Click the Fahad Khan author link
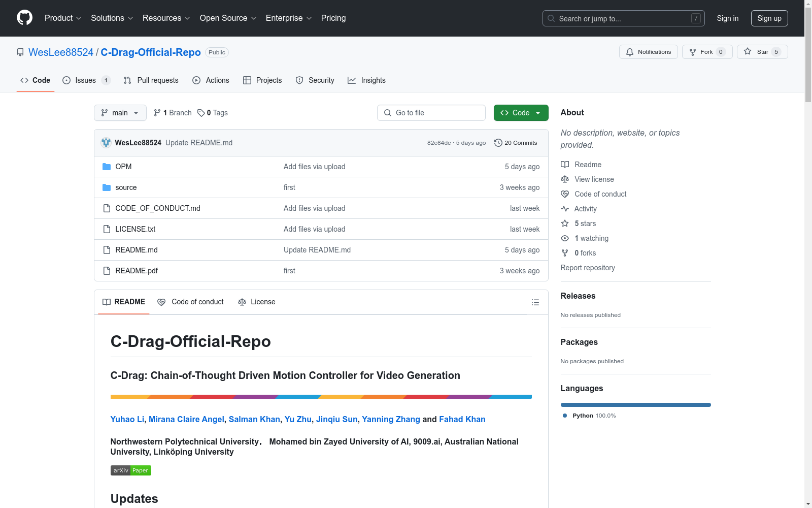Image resolution: width=812 pixels, height=508 pixels. point(462,419)
